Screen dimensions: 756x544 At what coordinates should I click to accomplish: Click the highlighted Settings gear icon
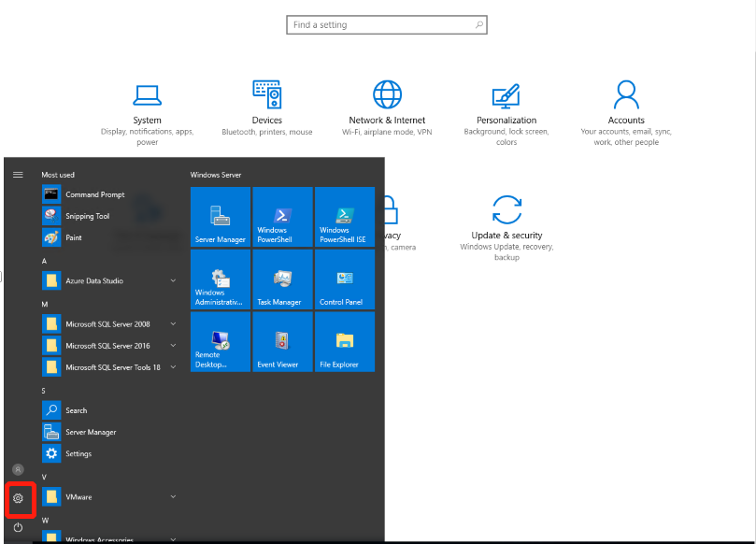(x=20, y=499)
